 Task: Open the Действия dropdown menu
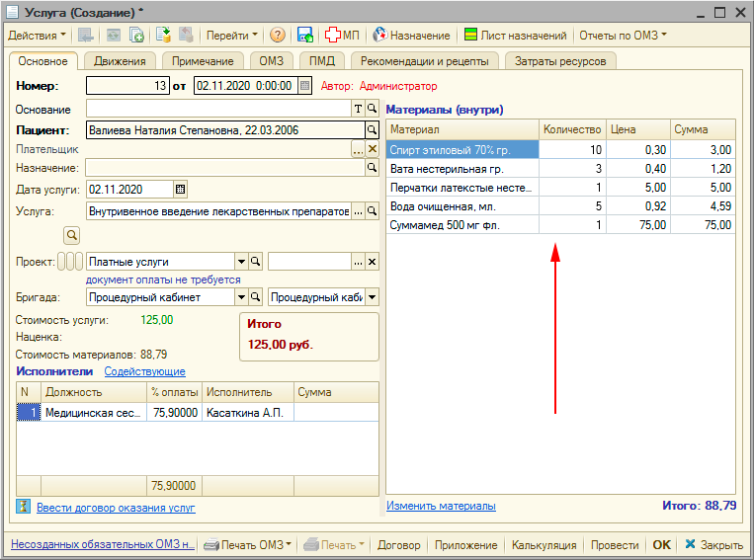coord(38,35)
